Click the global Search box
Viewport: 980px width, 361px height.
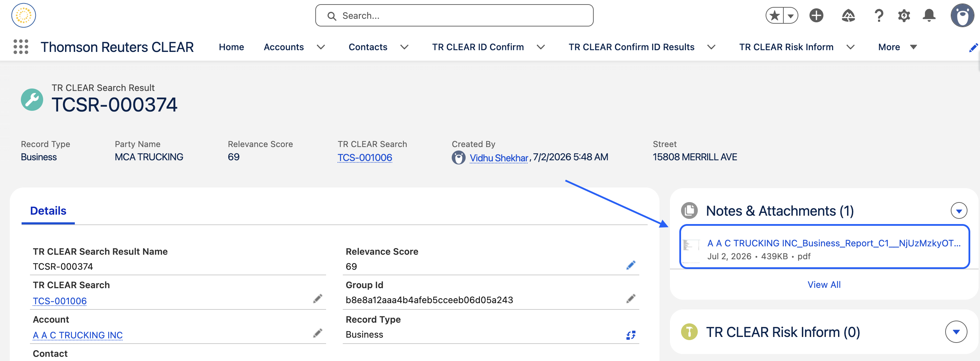454,16
